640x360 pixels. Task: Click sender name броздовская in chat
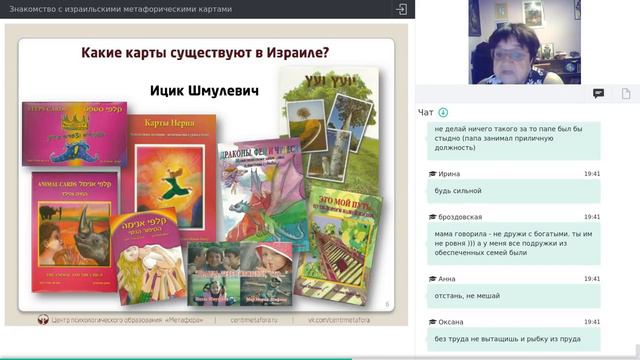[x=460, y=217]
